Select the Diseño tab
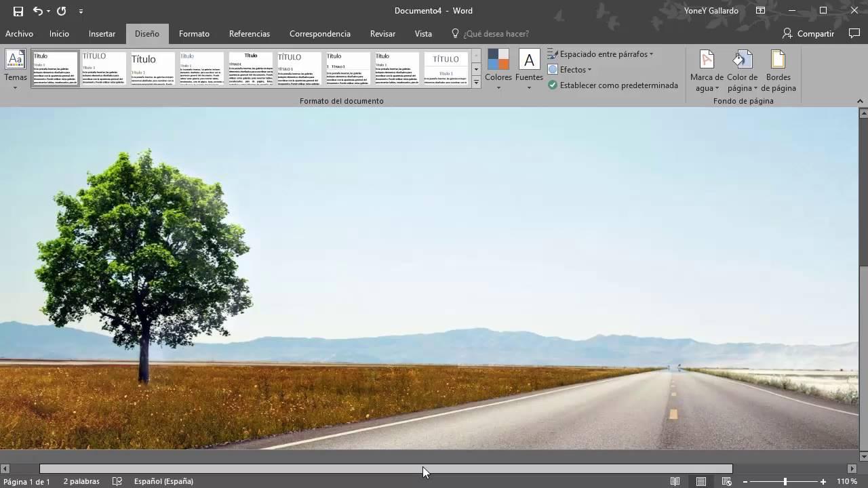This screenshot has height=488, width=868. (146, 34)
